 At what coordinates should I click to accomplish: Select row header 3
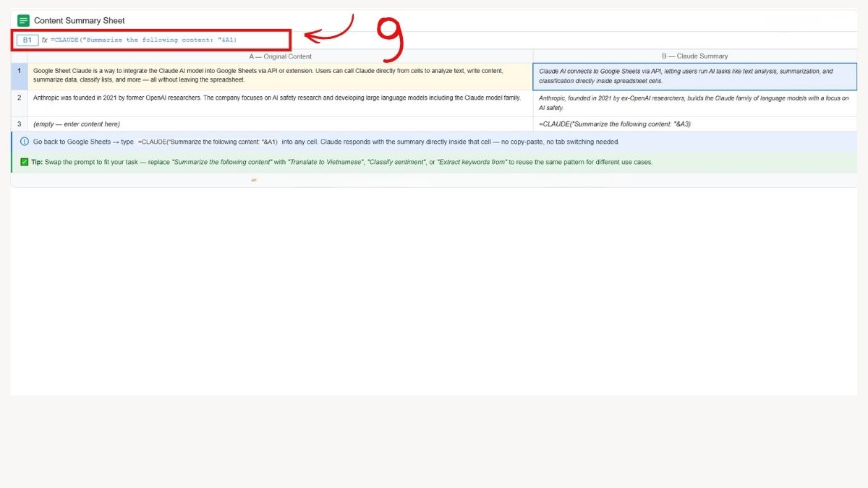pyautogui.click(x=20, y=124)
